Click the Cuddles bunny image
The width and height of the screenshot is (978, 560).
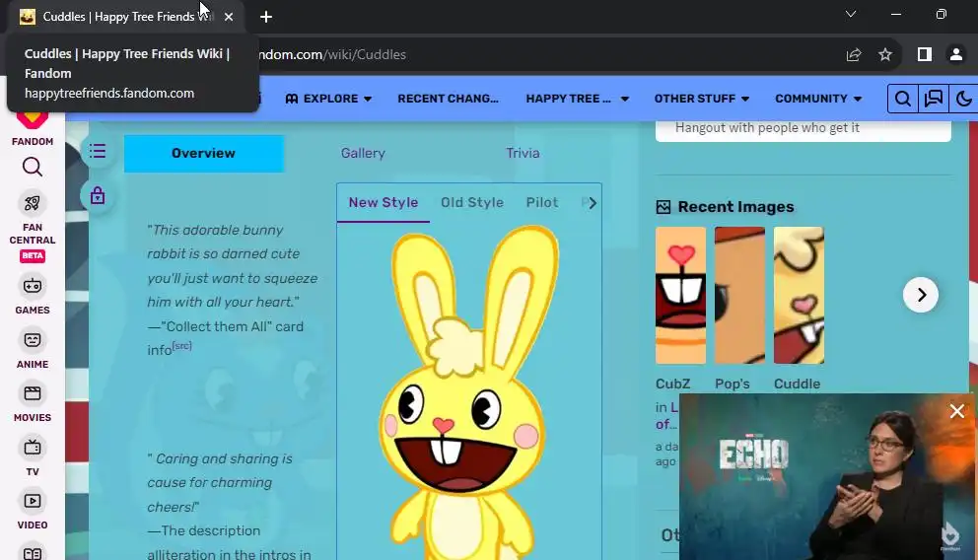(468, 391)
